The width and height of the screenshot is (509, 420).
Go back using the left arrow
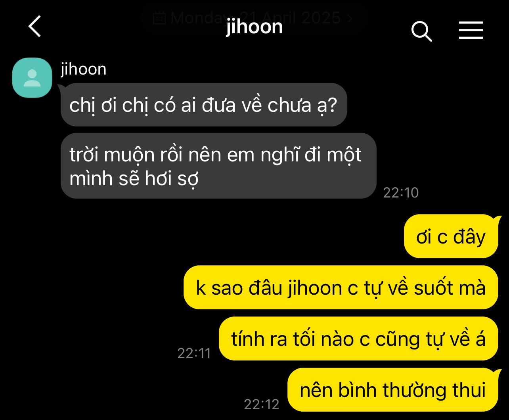coord(35,27)
